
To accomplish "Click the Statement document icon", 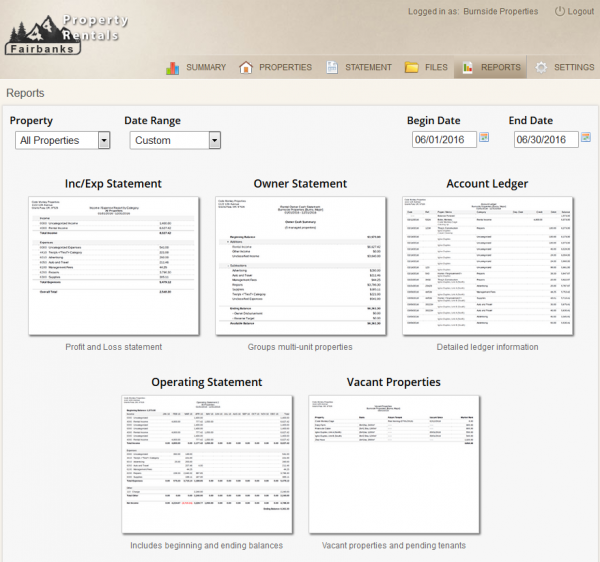I will pyautogui.click(x=332, y=68).
